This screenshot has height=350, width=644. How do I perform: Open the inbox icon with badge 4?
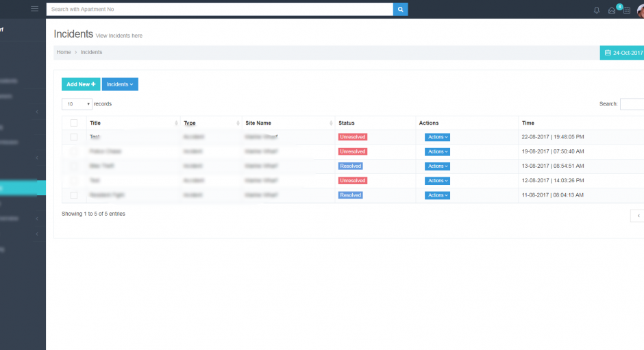(612, 10)
